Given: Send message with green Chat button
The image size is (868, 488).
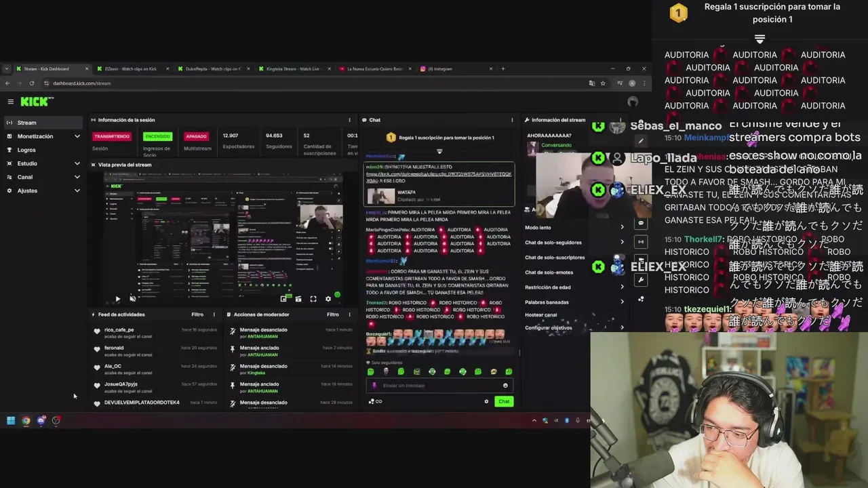Looking at the screenshot, I should [504, 401].
